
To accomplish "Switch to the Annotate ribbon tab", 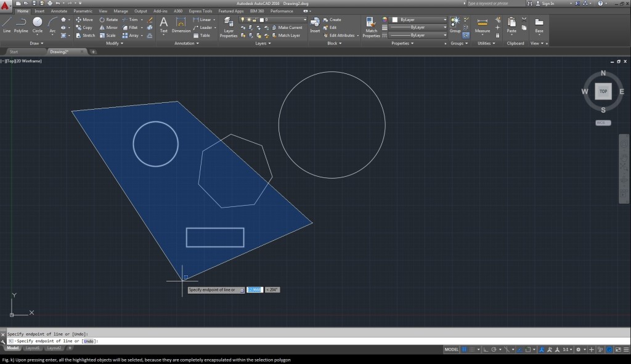I will click(59, 11).
